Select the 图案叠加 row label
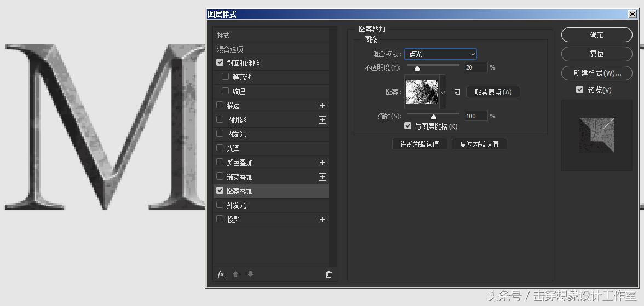 (240, 192)
